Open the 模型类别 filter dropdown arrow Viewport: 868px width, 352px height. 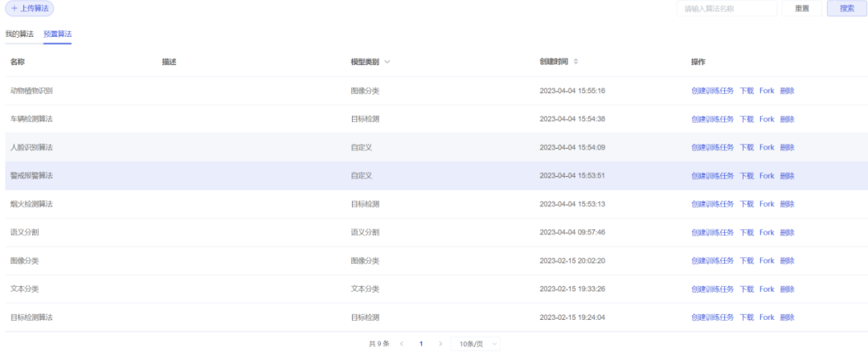(x=387, y=62)
